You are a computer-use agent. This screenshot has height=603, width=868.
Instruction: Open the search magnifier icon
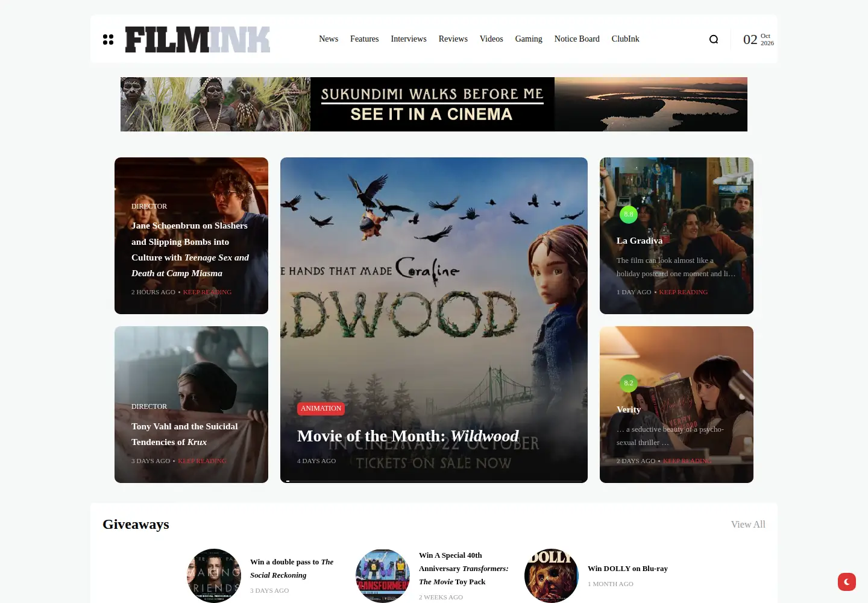point(714,39)
